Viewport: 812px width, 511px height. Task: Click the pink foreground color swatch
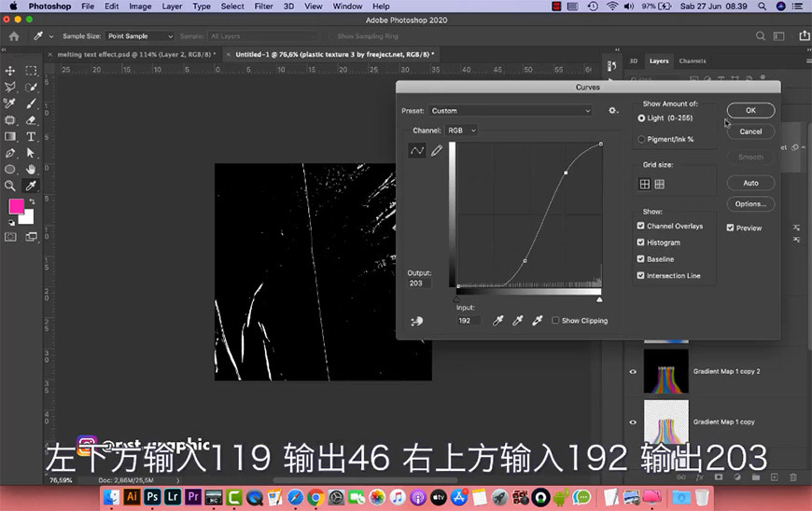coord(16,206)
